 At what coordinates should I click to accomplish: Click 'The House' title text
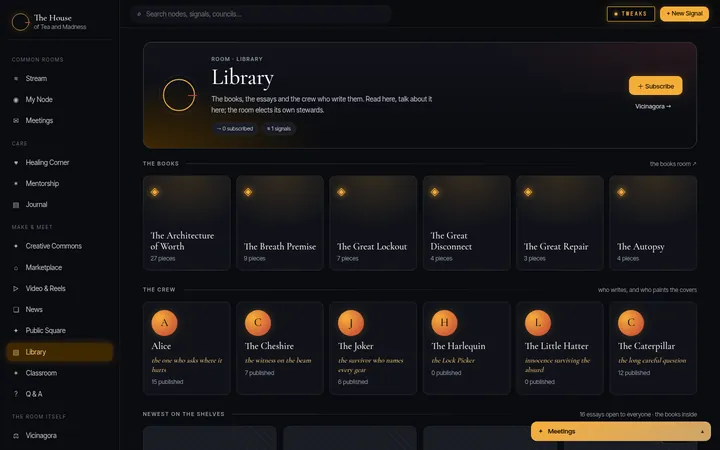[x=52, y=18]
